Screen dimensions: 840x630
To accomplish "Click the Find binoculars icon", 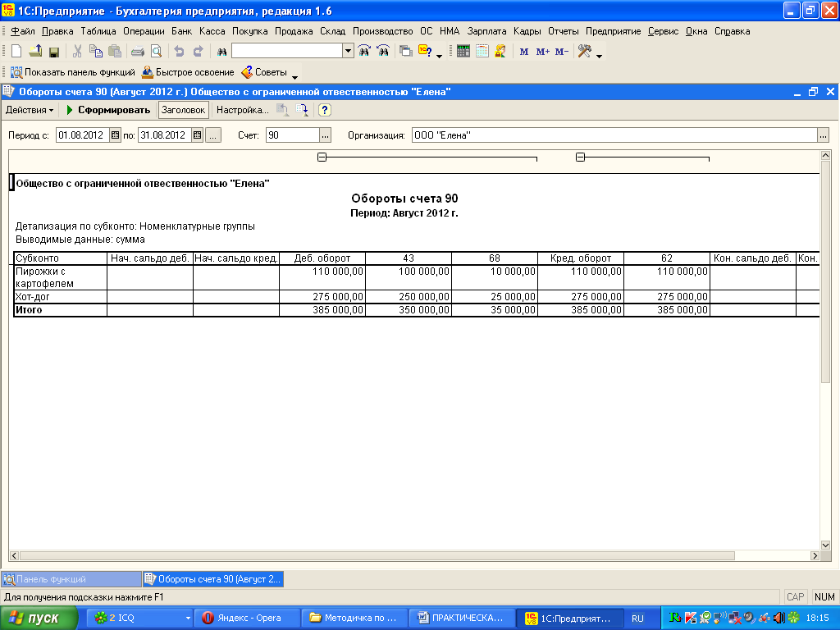I will (x=221, y=52).
